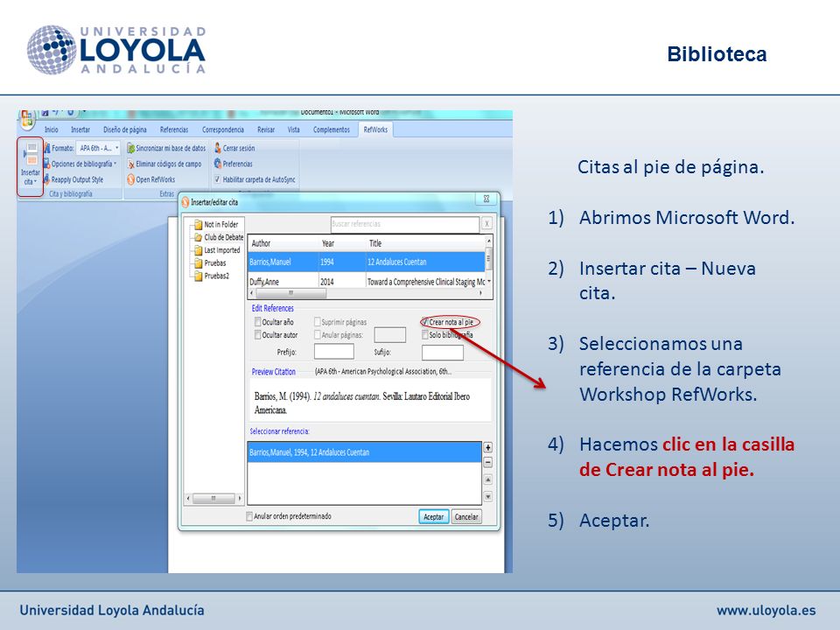Viewport: 840px width, 630px height.
Task: Select the Last Imported folder icon
Action: tap(199, 250)
